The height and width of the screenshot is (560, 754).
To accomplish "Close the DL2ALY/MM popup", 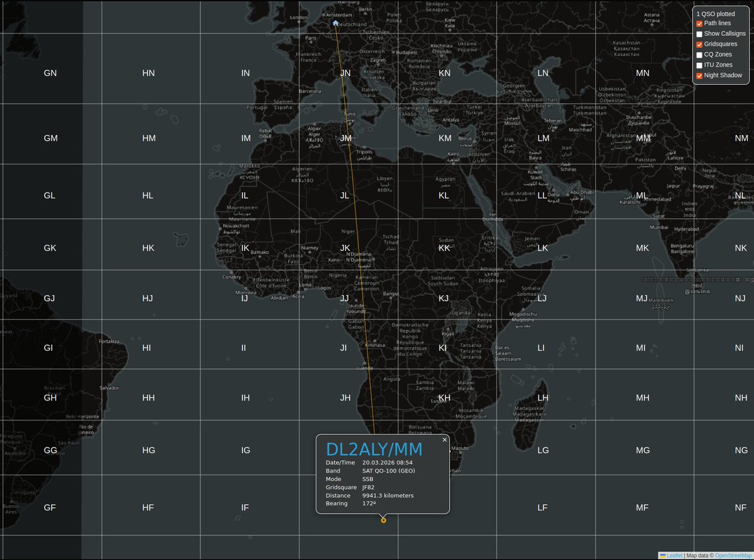I will pos(444,440).
